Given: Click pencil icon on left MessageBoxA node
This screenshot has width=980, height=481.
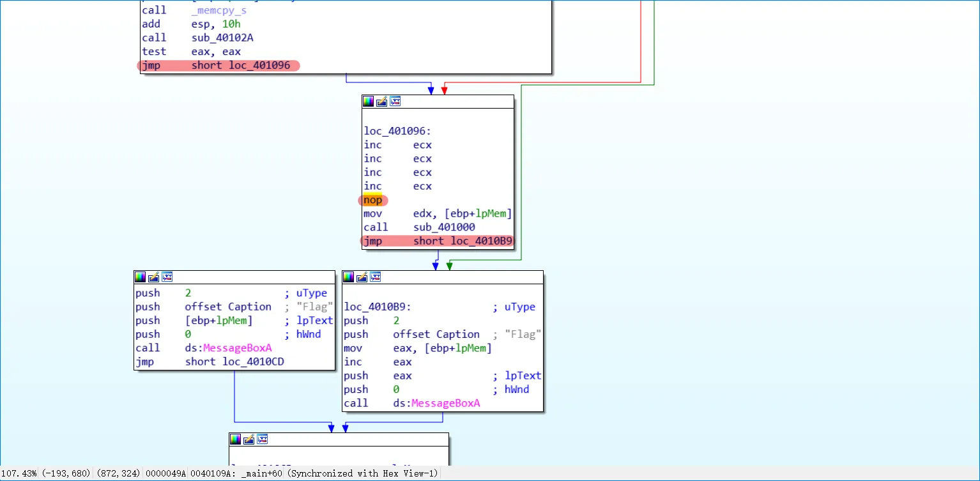Looking at the screenshot, I should [153, 277].
